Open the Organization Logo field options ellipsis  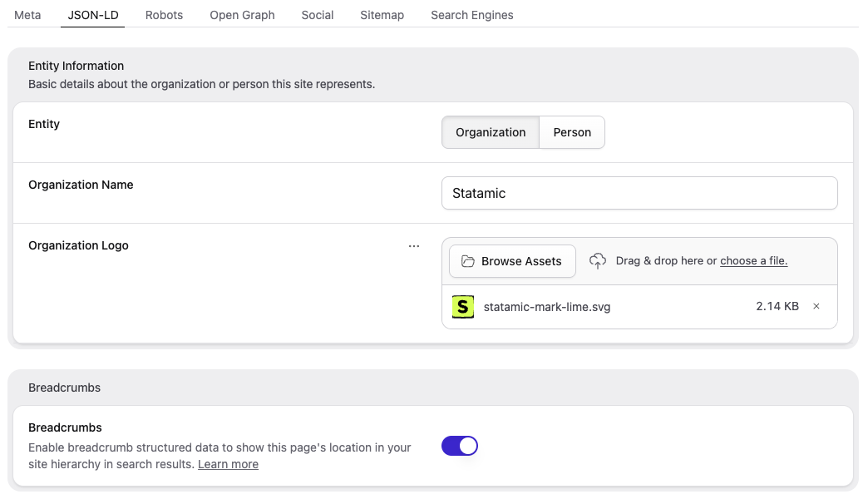point(413,245)
